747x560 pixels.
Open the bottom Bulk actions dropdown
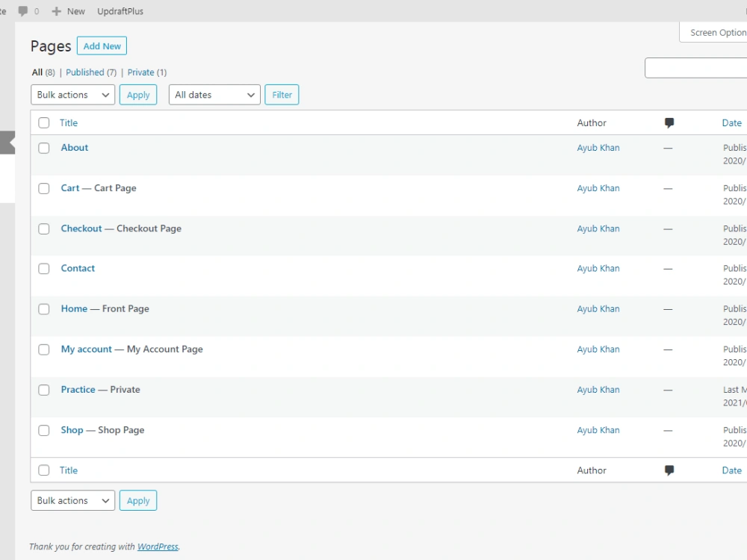click(73, 500)
